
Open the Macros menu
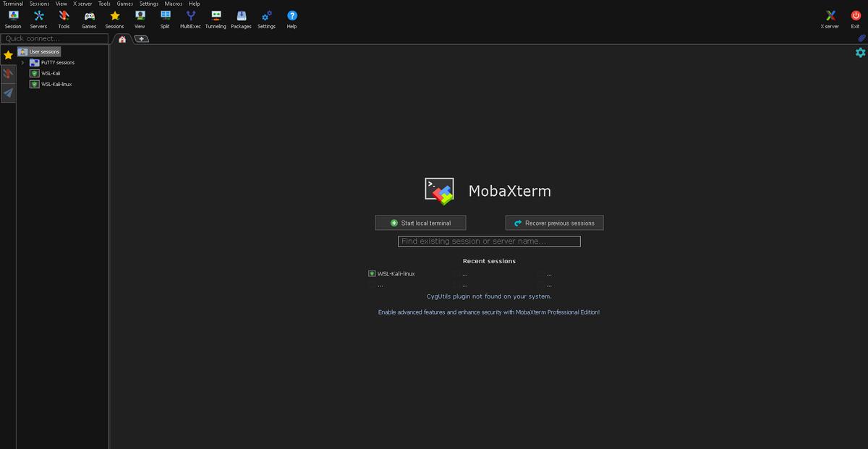tap(174, 4)
